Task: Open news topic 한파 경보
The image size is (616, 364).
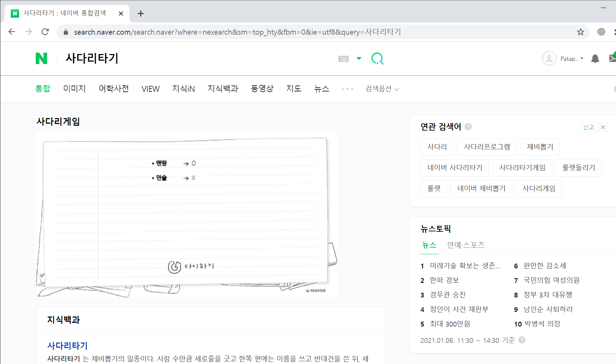Action: tap(444, 280)
